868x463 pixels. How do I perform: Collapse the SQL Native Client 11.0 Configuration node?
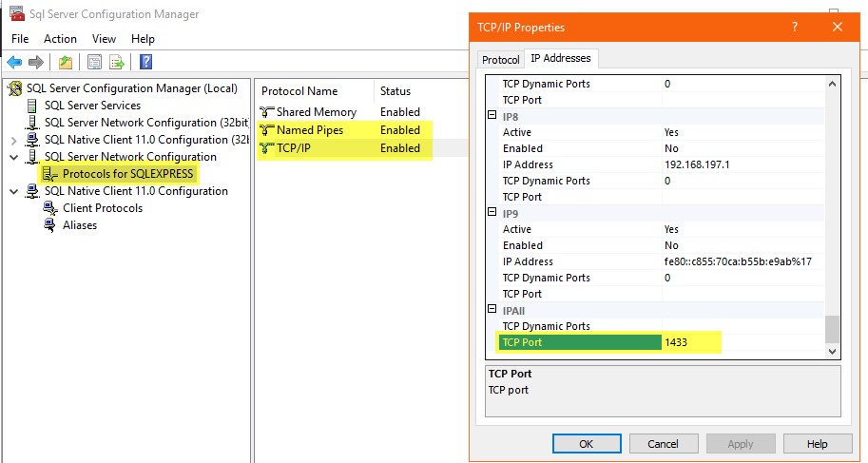(14, 192)
